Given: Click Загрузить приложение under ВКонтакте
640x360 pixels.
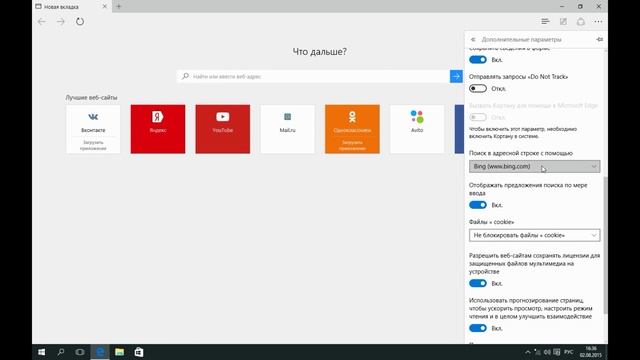Looking at the screenshot, I should click(93, 145).
